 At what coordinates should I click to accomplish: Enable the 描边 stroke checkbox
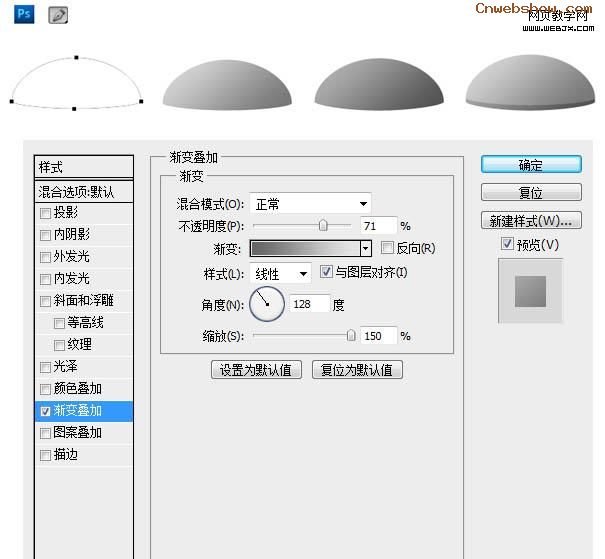pyautogui.click(x=45, y=455)
